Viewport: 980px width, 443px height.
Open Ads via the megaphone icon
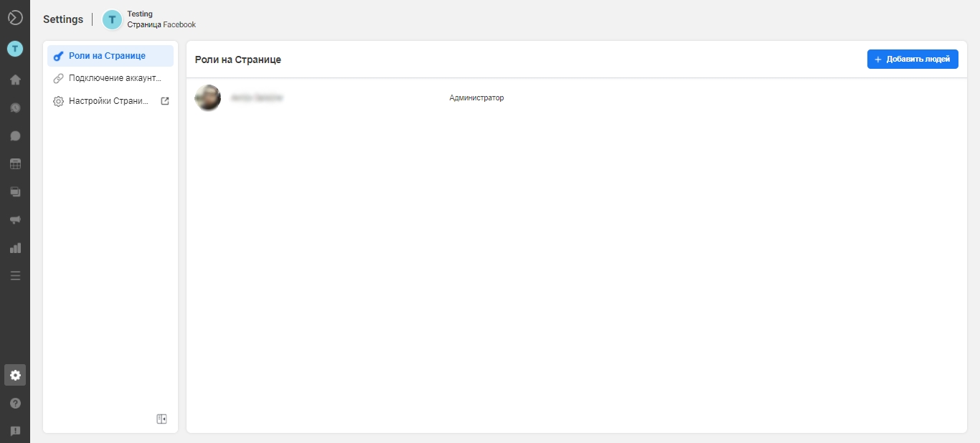(x=15, y=220)
